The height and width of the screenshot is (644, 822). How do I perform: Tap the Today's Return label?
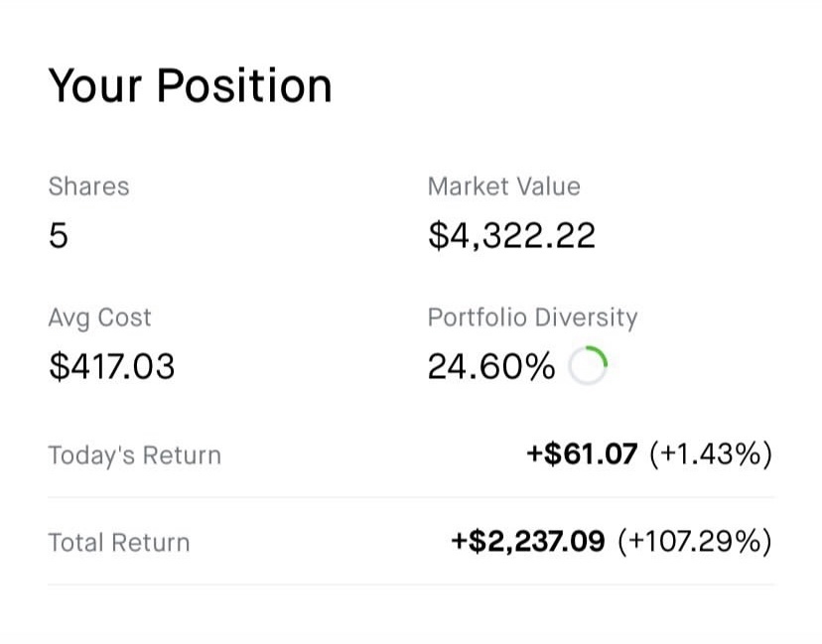tap(134, 456)
